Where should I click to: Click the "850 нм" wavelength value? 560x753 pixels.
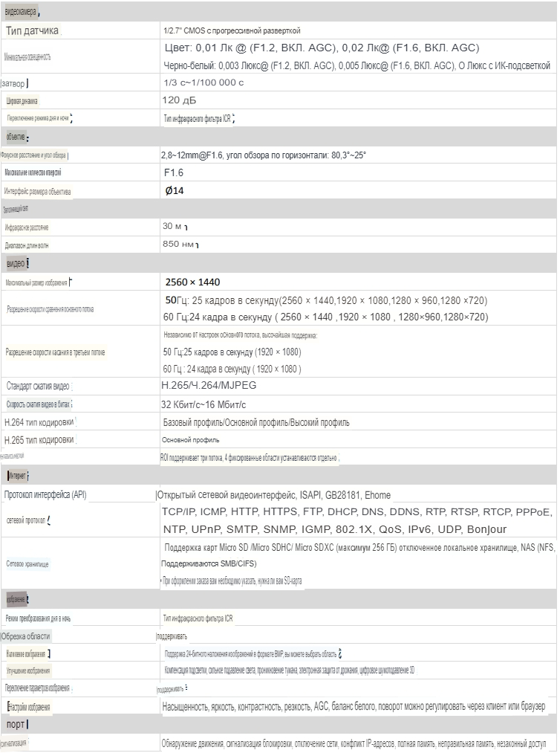pos(178,244)
